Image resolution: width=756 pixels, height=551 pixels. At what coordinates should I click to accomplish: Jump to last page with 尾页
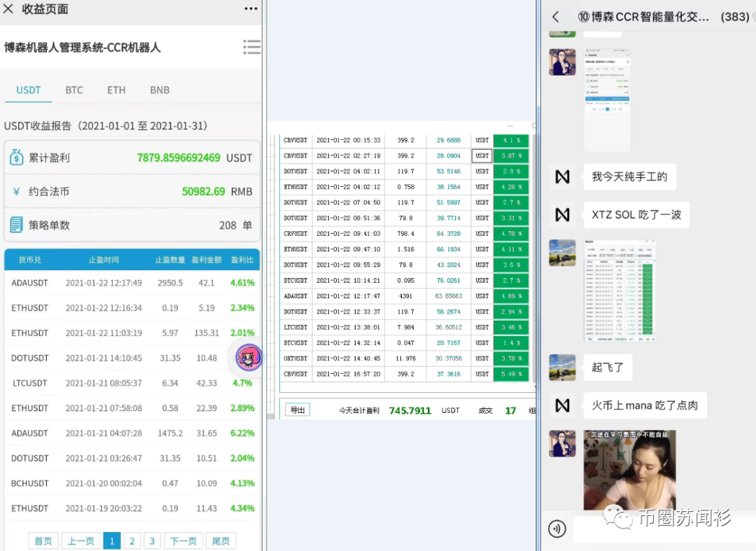point(221,540)
